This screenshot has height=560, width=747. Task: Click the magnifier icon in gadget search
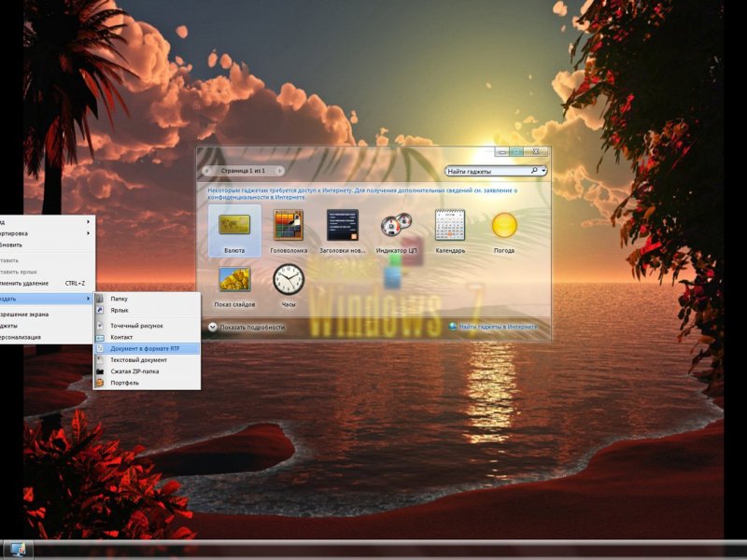pos(534,171)
